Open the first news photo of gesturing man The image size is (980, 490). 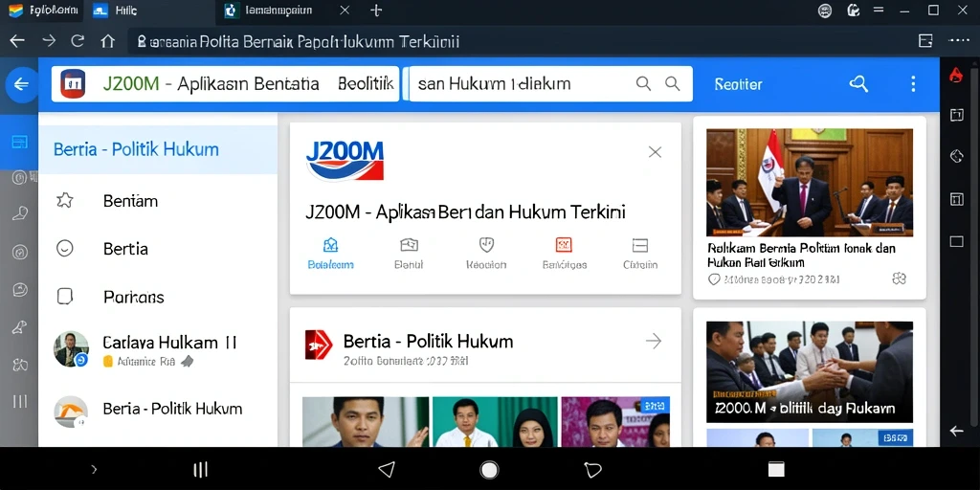click(x=365, y=422)
